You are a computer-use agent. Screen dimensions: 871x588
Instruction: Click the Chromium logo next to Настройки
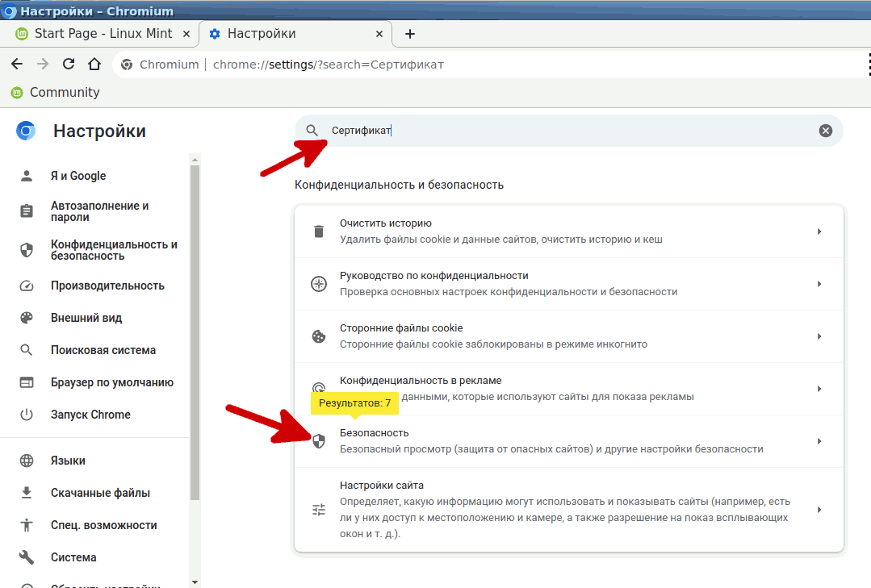[26, 131]
